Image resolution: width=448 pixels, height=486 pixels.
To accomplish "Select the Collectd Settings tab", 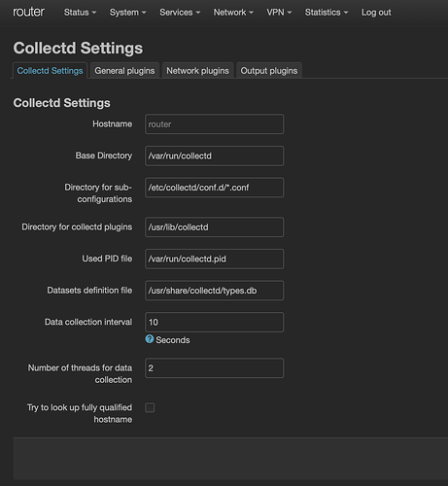I will pyautogui.click(x=50, y=71).
